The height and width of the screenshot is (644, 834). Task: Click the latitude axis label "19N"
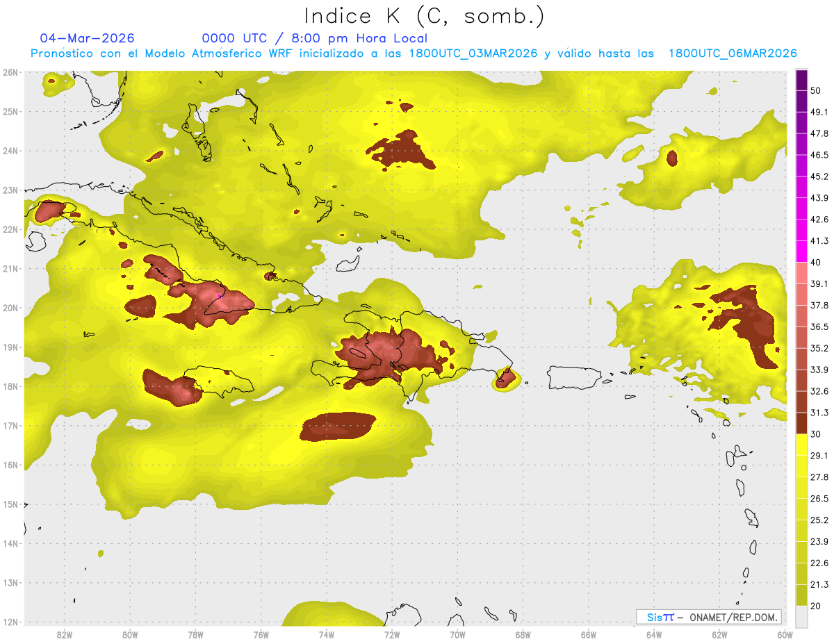tap(10, 347)
